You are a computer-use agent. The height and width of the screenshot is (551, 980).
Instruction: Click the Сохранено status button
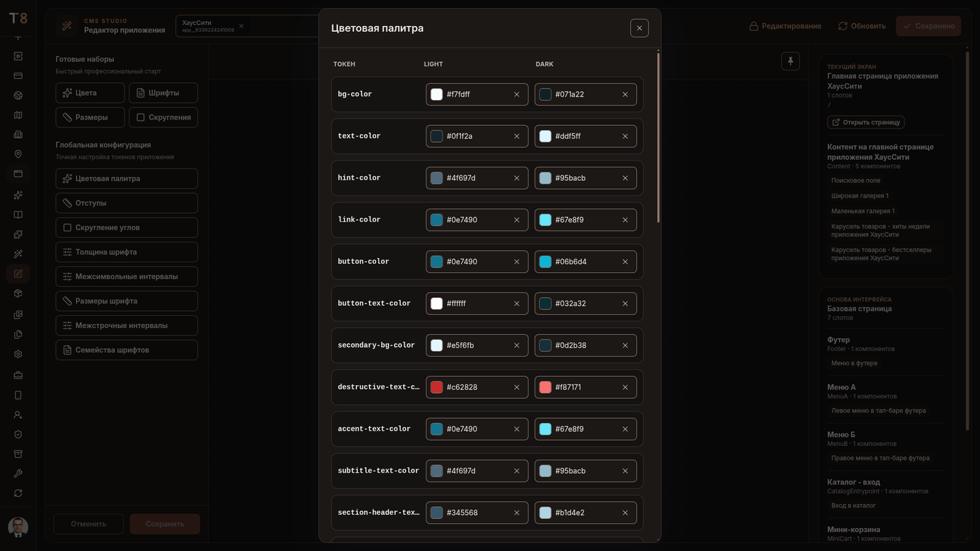(928, 26)
